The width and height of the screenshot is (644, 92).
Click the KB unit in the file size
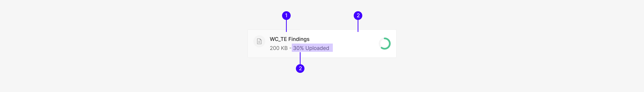[x=284, y=48]
